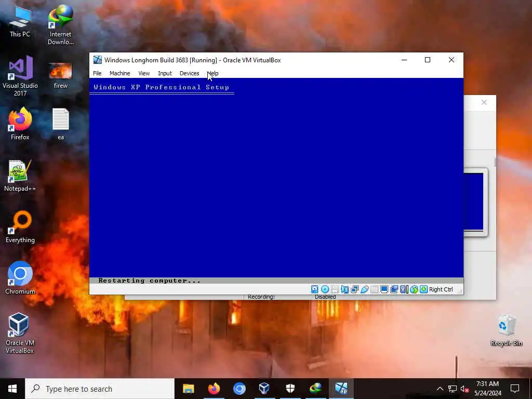Select the 'ea' text file on the desktop
Viewport: 532px width, 399px height.
(x=60, y=124)
